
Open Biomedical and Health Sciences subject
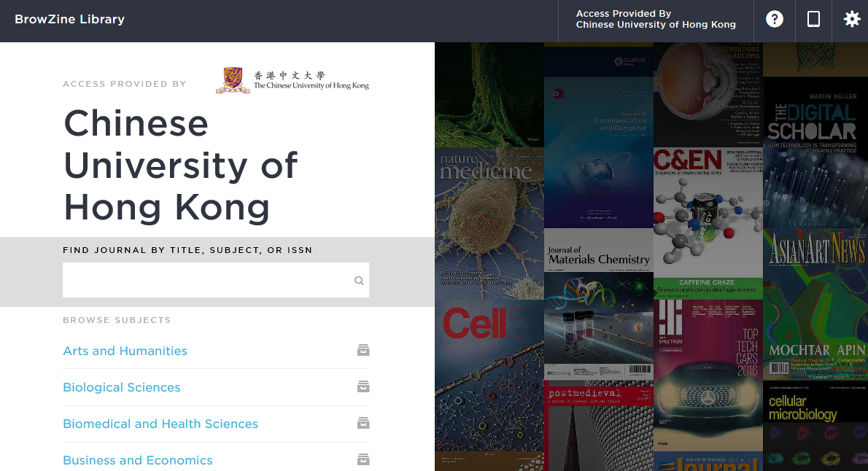point(160,424)
